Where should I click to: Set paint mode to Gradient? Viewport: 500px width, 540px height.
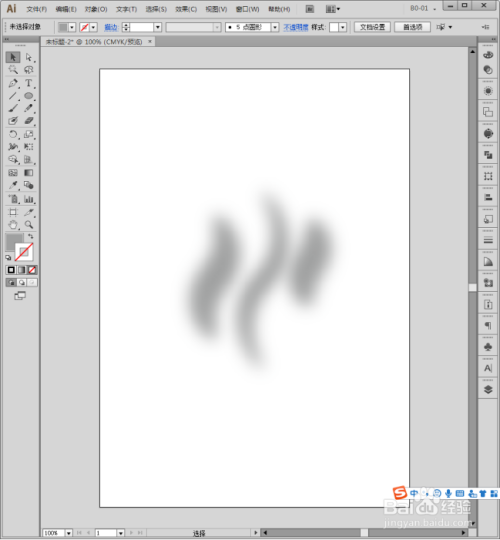point(21,270)
